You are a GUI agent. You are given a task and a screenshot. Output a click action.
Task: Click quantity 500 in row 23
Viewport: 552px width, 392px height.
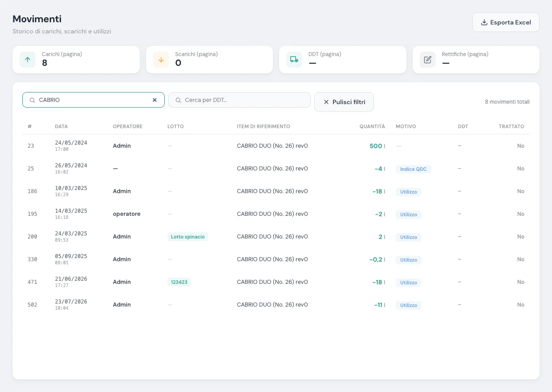point(376,146)
